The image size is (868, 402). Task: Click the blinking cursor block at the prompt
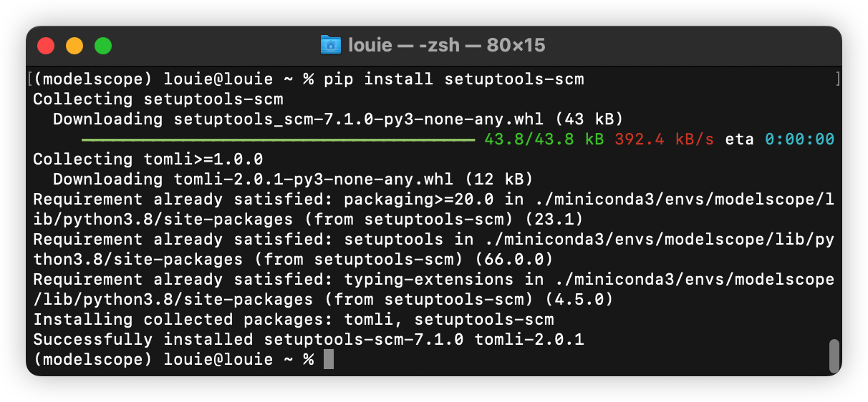point(329,359)
